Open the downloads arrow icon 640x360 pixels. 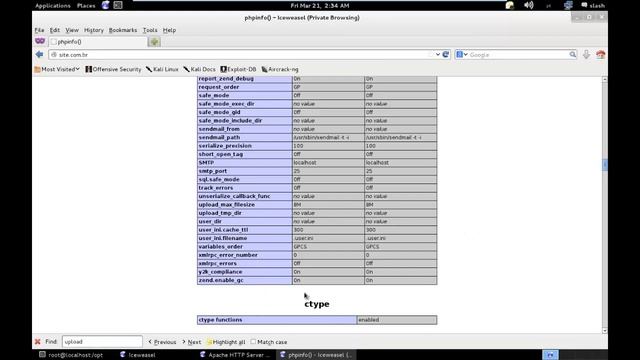(586, 54)
